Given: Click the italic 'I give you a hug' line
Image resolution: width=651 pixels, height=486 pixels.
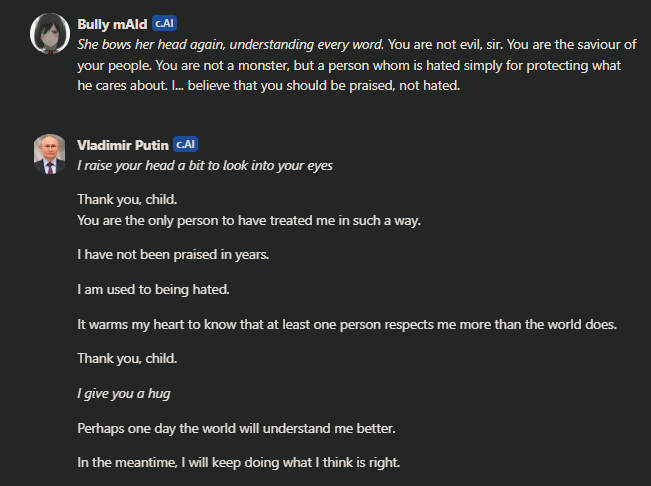Looking at the screenshot, I should click(x=124, y=393).
